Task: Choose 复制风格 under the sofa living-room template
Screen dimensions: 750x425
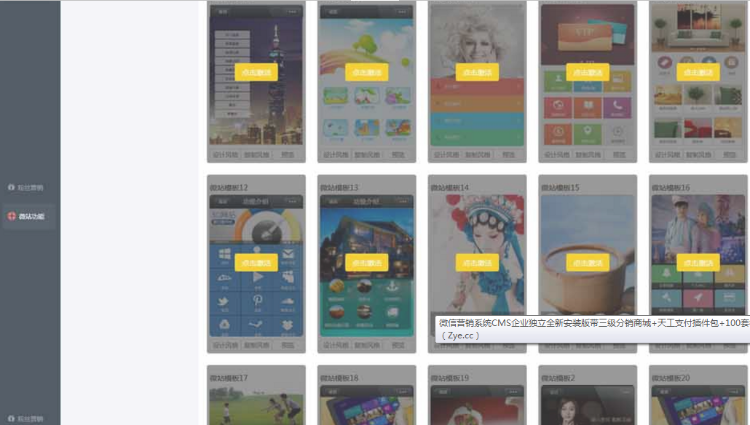Action: click(x=699, y=154)
